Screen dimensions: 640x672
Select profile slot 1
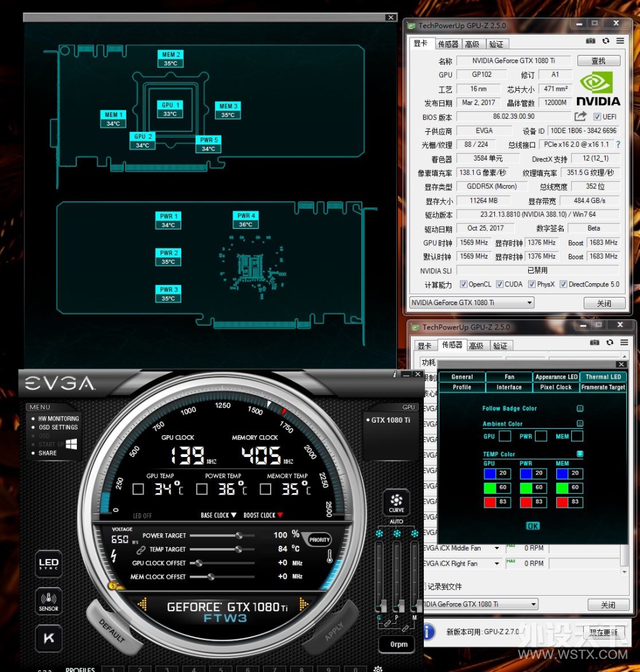click(x=112, y=669)
